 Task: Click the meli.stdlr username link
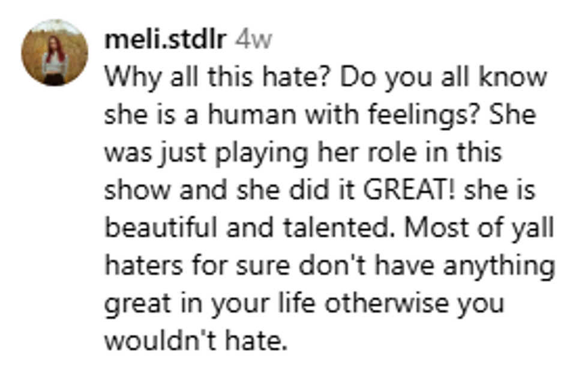coord(165,40)
